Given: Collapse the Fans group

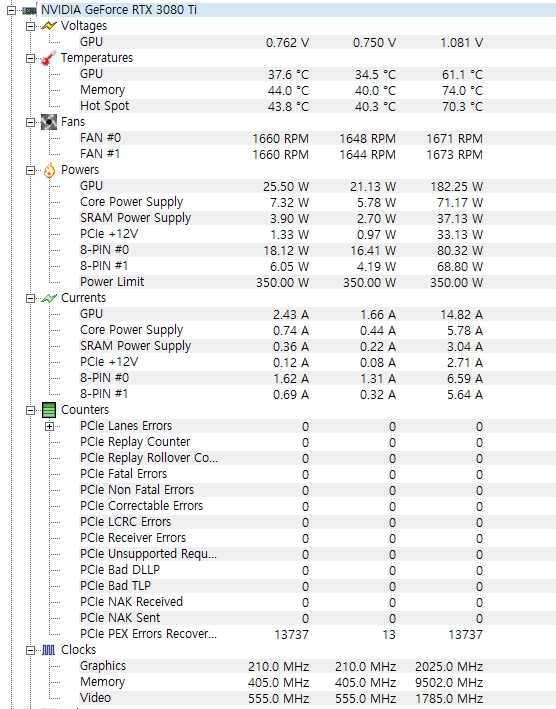Looking at the screenshot, I should coord(30,122).
